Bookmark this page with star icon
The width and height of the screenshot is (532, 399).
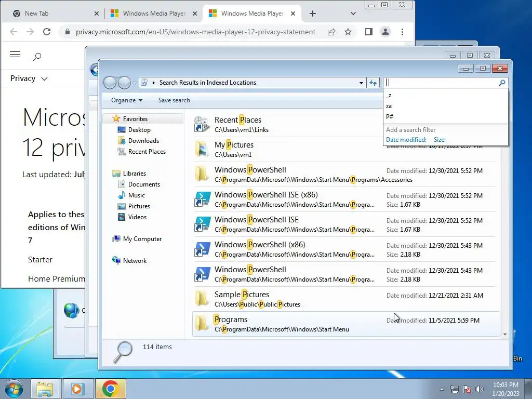(348, 32)
